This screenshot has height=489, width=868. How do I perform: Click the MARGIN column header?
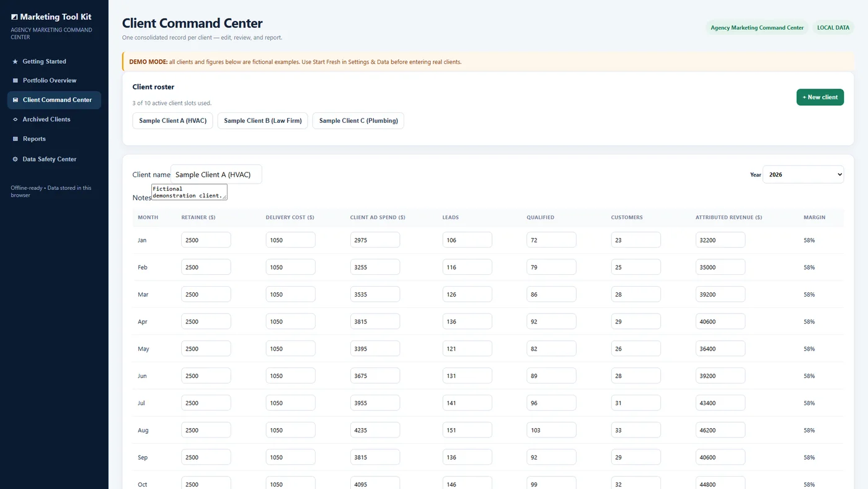click(x=815, y=218)
